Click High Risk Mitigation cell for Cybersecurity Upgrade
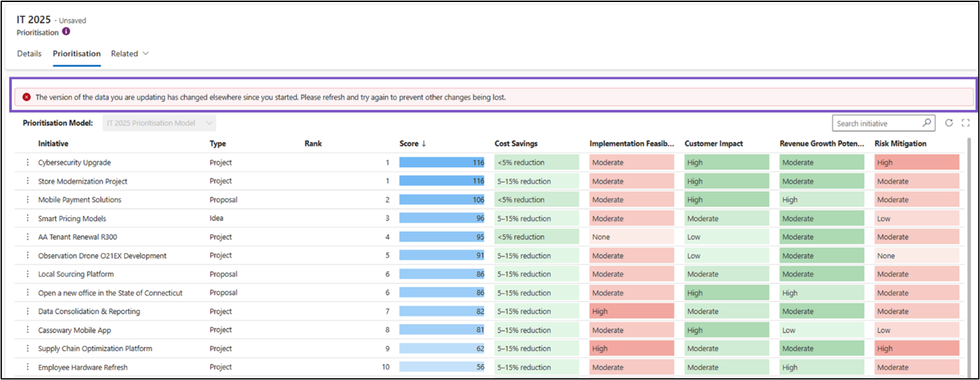 916,162
